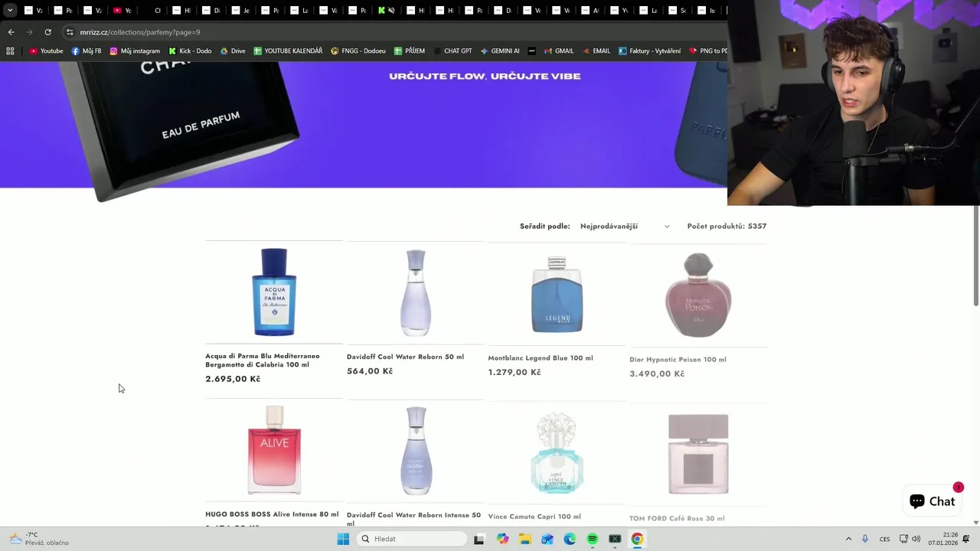Launch Copilot from the taskbar
This screenshot has width=980, height=551.
click(x=502, y=539)
